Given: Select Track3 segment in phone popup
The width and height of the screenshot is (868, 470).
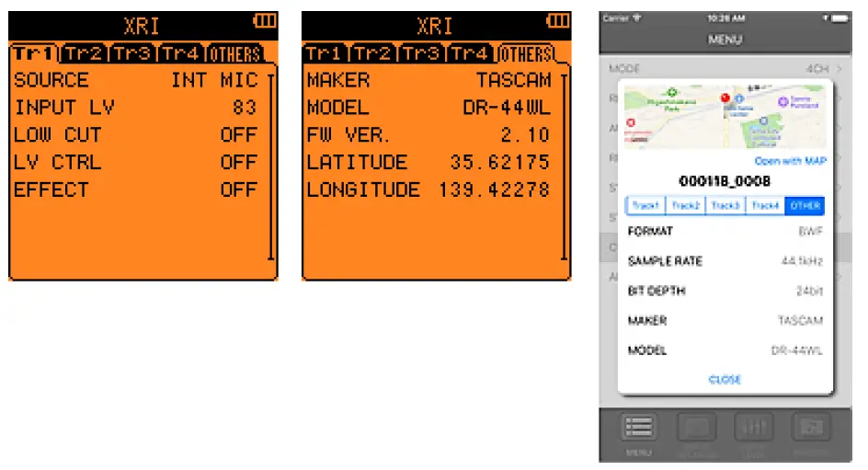Looking at the screenshot, I should (725, 205).
